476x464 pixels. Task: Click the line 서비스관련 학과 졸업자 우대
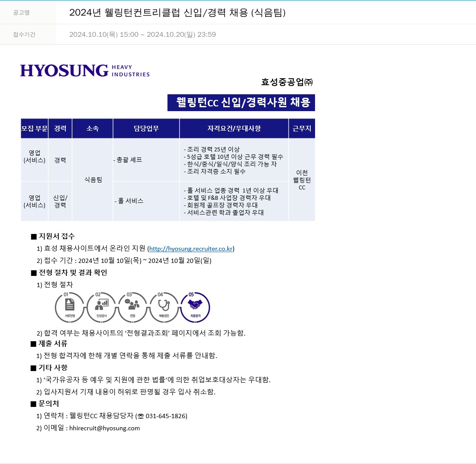pyautogui.click(x=224, y=213)
